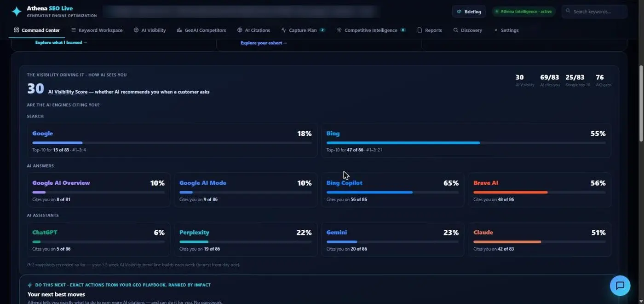The width and height of the screenshot is (644, 304).
Task: Select the Perplexity card title
Action: [x=194, y=233]
